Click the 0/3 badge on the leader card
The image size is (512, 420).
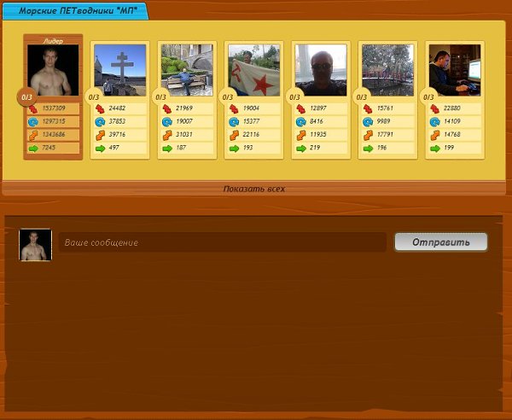tap(26, 96)
